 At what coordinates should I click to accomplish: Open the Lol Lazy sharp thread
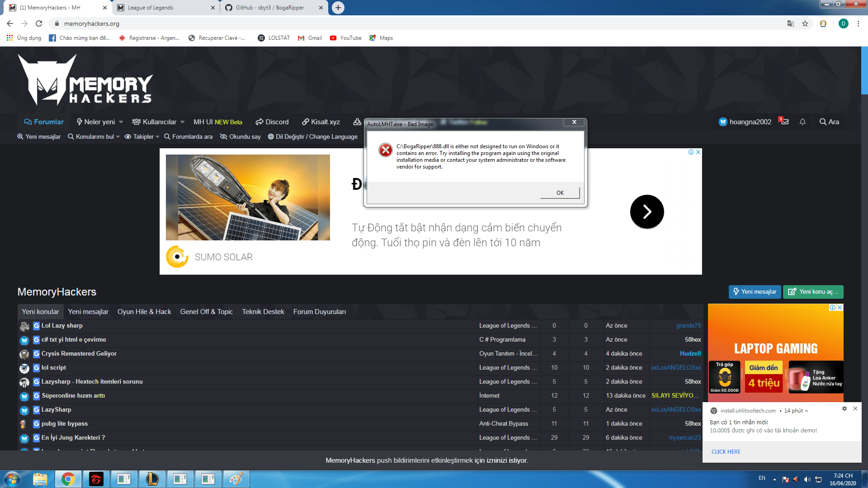(62, 326)
